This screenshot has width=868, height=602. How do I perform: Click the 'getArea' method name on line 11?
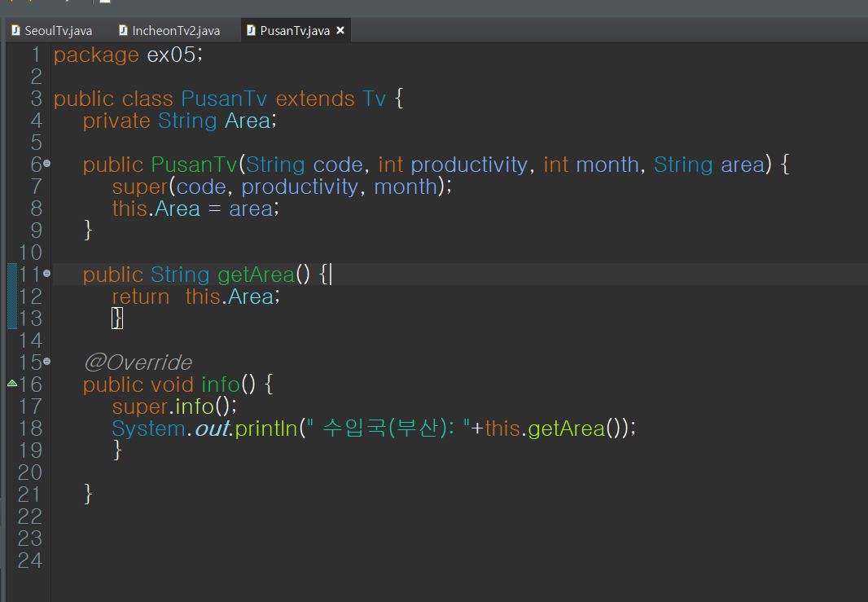tap(256, 275)
